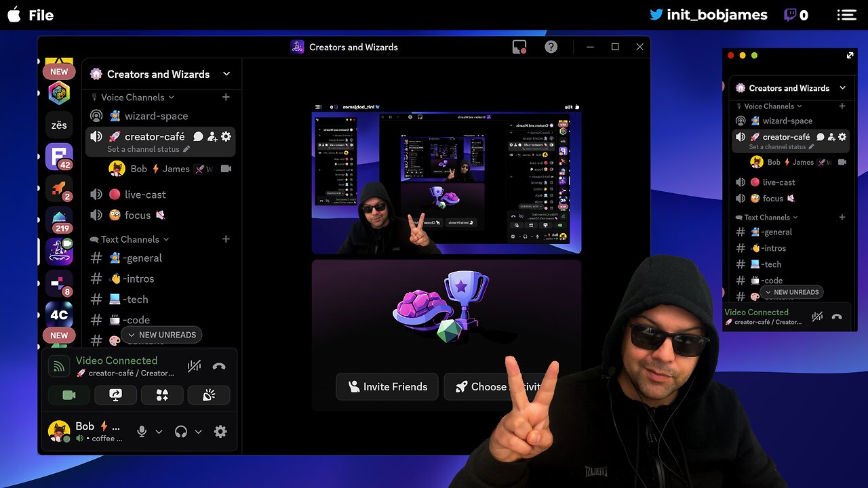Click the Twitch viewer count icon
This screenshot has height=488, width=868.
pos(790,15)
